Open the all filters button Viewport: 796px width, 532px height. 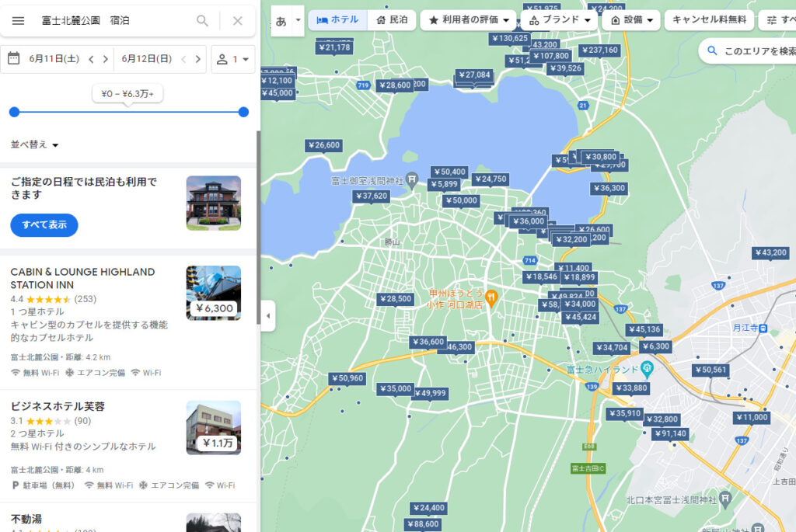point(777,19)
